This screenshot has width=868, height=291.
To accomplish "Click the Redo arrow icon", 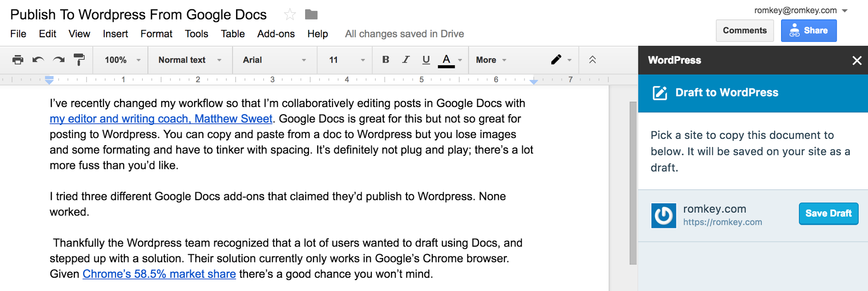I will [58, 60].
